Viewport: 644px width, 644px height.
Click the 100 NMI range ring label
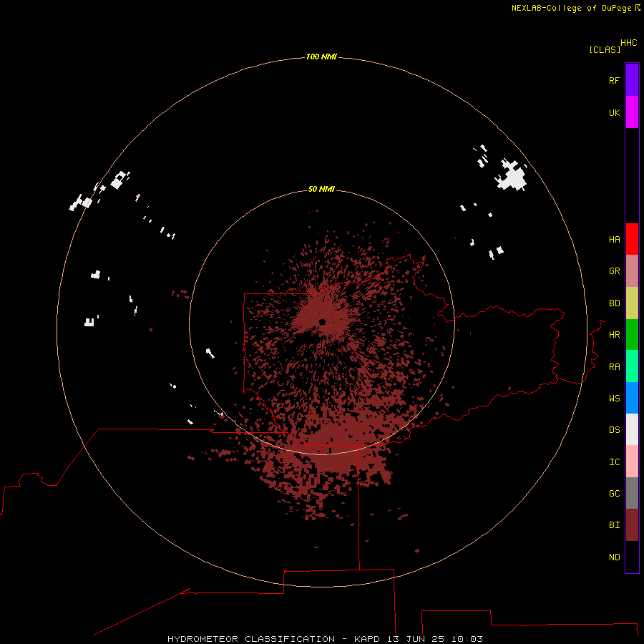pos(321,57)
